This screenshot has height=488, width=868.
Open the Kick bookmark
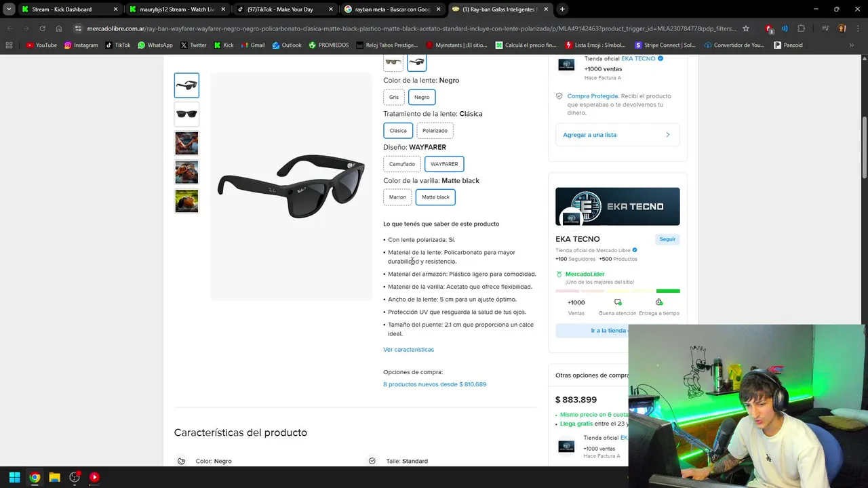pyautogui.click(x=224, y=45)
